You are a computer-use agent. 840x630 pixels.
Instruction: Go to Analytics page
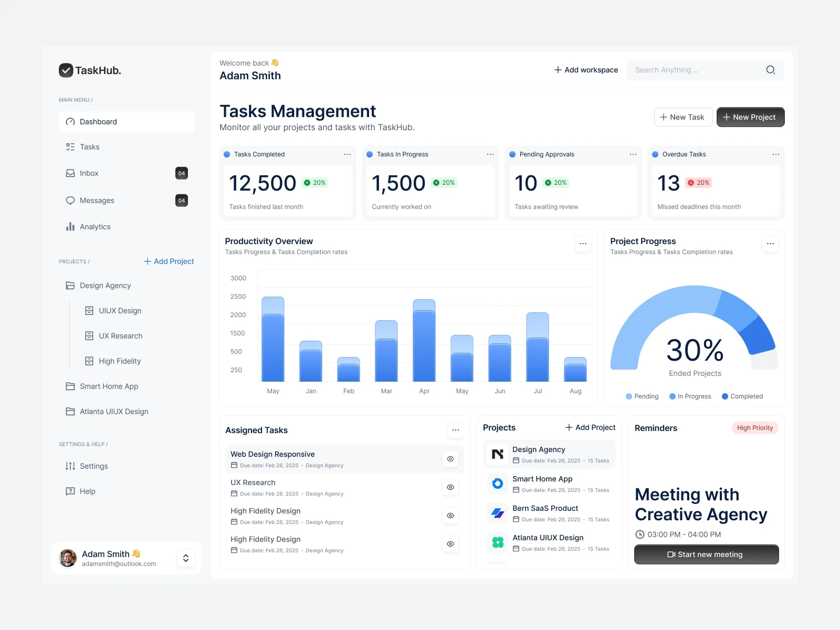pos(127,227)
